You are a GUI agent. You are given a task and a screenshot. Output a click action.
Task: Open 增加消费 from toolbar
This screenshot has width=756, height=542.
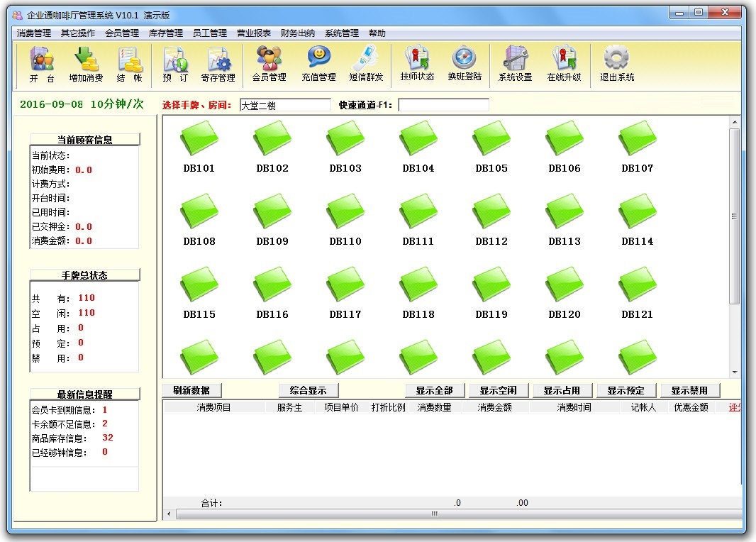[x=86, y=65]
